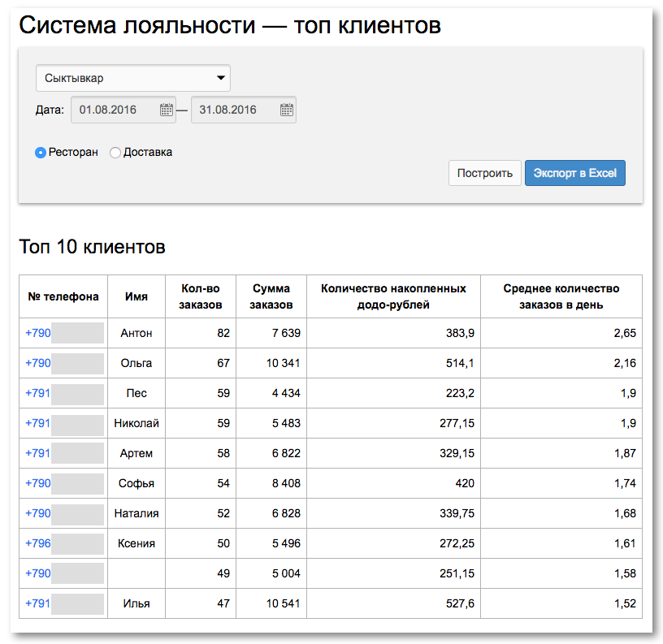Select the name cell Пес
This screenshot has height=644, width=663.
(x=136, y=393)
